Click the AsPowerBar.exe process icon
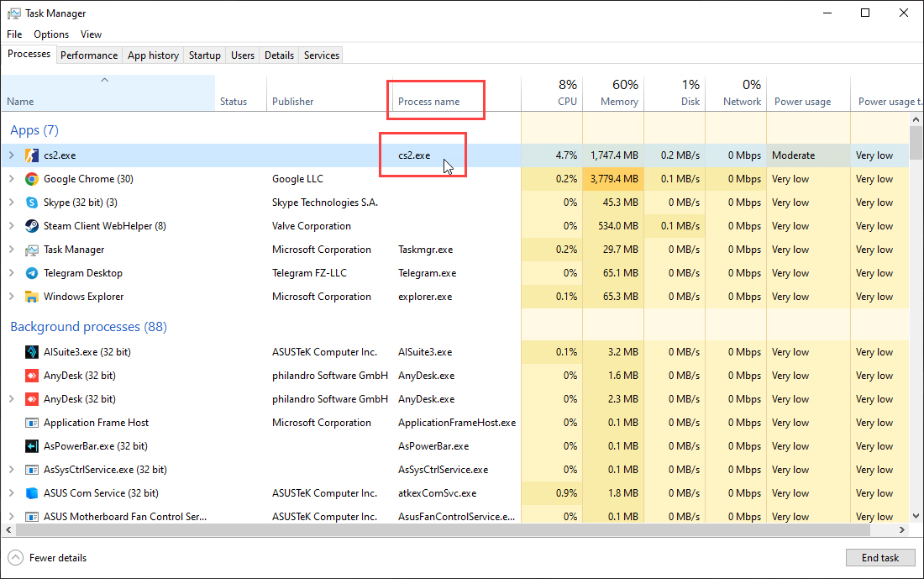Viewport: 924px width, 579px height. [x=32, y=446]
